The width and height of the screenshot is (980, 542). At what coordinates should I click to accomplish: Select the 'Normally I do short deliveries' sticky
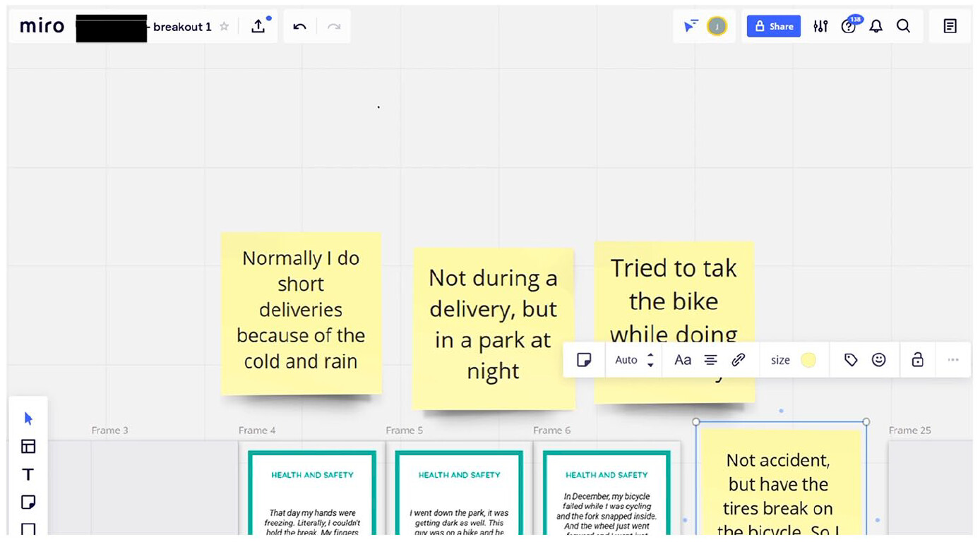(301, 313)
